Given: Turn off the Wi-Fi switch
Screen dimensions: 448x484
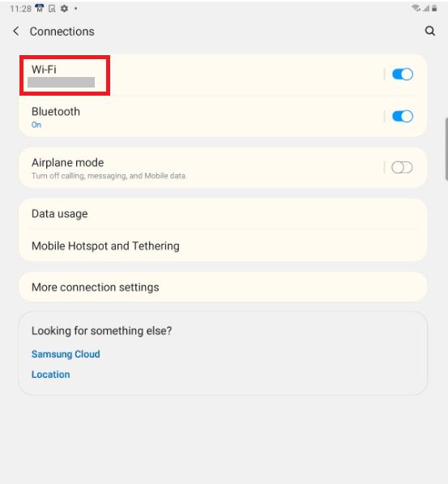Looking at the screenshot, I should (x=403, y=75).
